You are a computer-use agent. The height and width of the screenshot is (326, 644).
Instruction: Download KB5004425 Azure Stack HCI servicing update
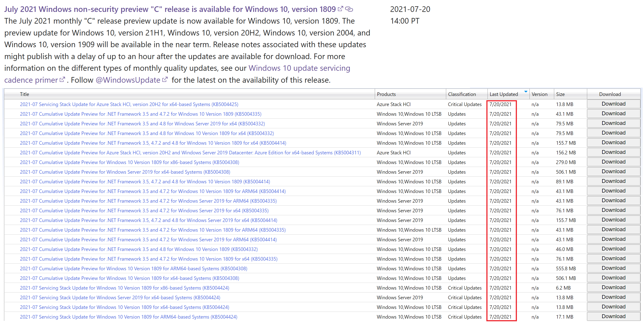coord(613,104)
